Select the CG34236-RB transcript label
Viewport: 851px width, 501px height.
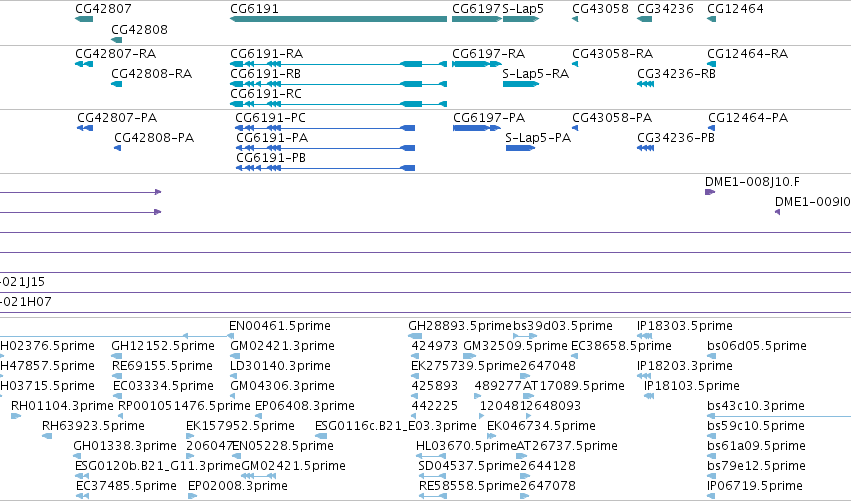click(x=676, y=74)
